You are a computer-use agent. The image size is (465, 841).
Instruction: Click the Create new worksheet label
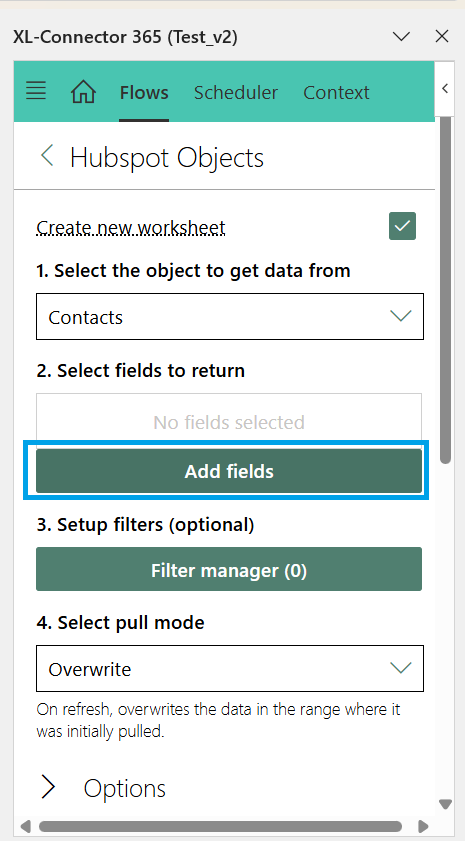click(x=131, y=228)
